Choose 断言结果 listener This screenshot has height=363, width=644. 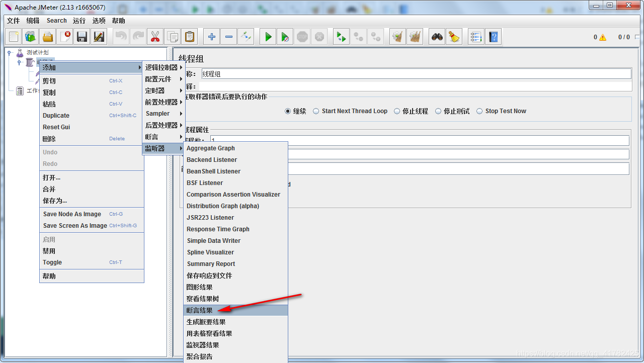pyautogui.click(x=236, y=310)
